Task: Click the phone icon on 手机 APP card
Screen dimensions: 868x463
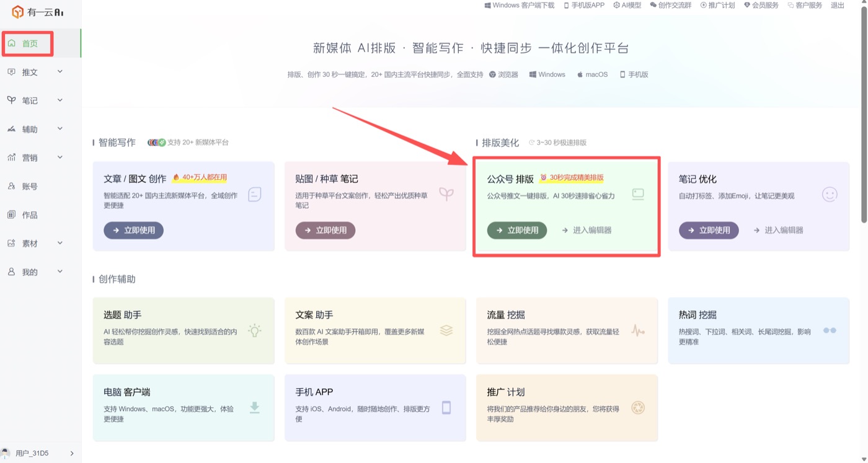Action: [446, 407]
